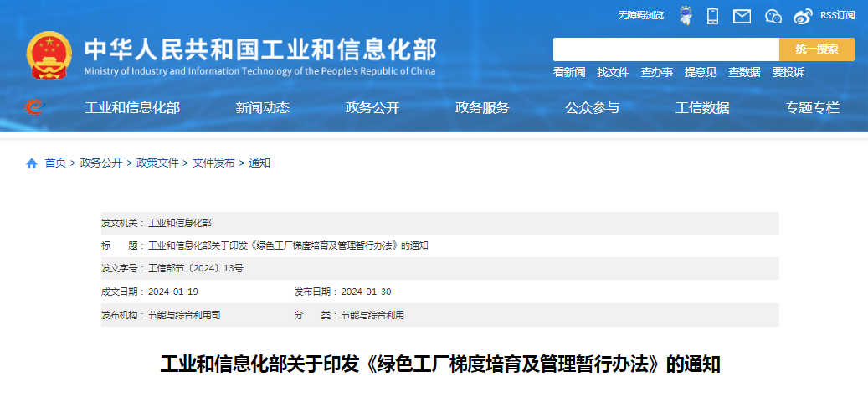Screen dimensions: 868x408
Task: Click the robot assistant icon
Action: (686, 16)
